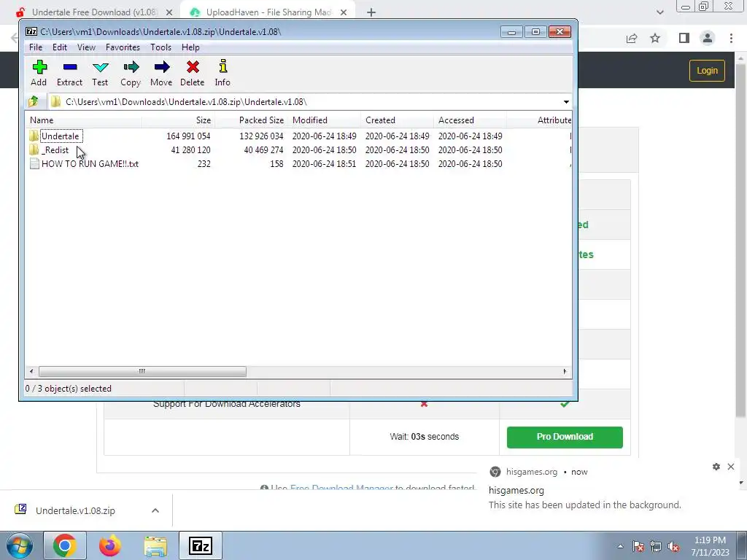Dismiss the hisgames.org notification
This screenshot has height=560, width=747.
click(731, 467)
